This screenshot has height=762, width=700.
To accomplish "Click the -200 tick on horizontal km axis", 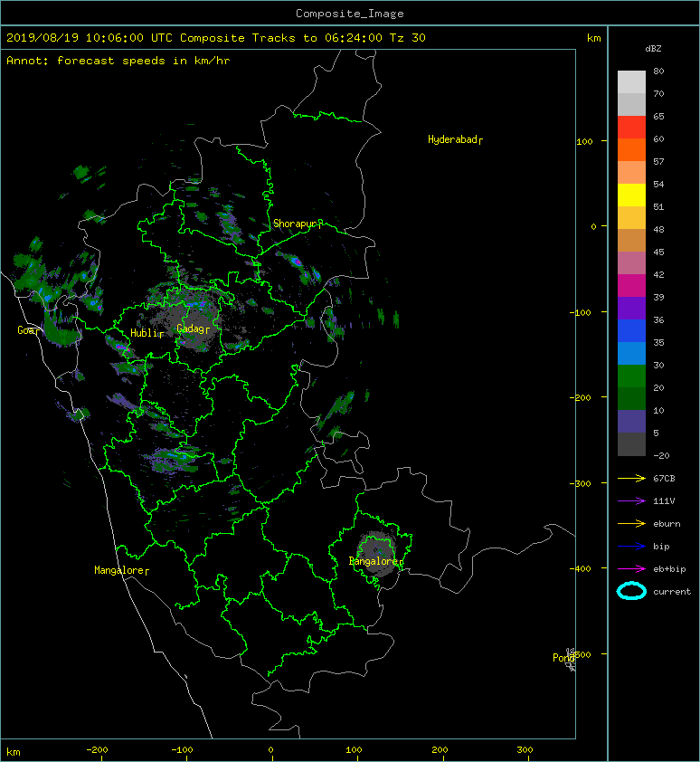I will 97,750.
